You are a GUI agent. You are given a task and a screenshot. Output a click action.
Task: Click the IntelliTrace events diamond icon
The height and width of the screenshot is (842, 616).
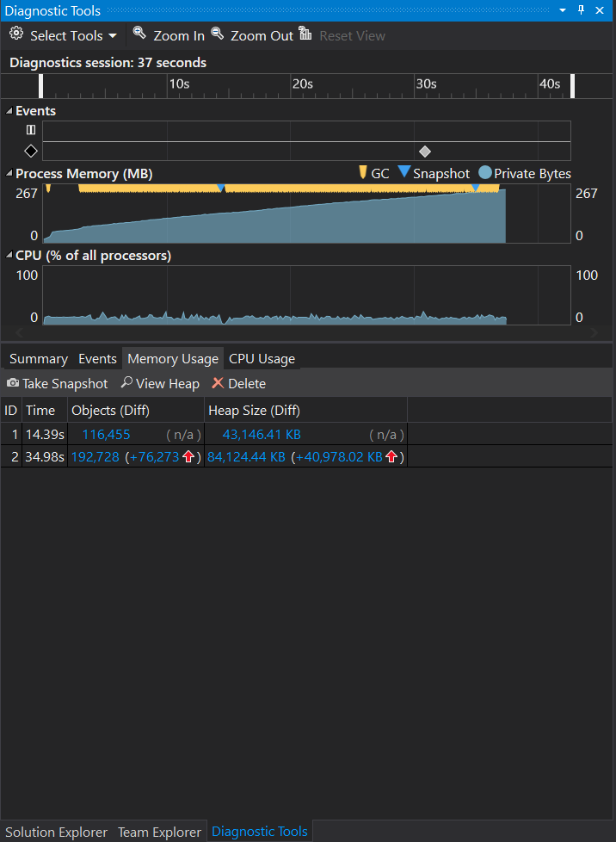(31, 152)
